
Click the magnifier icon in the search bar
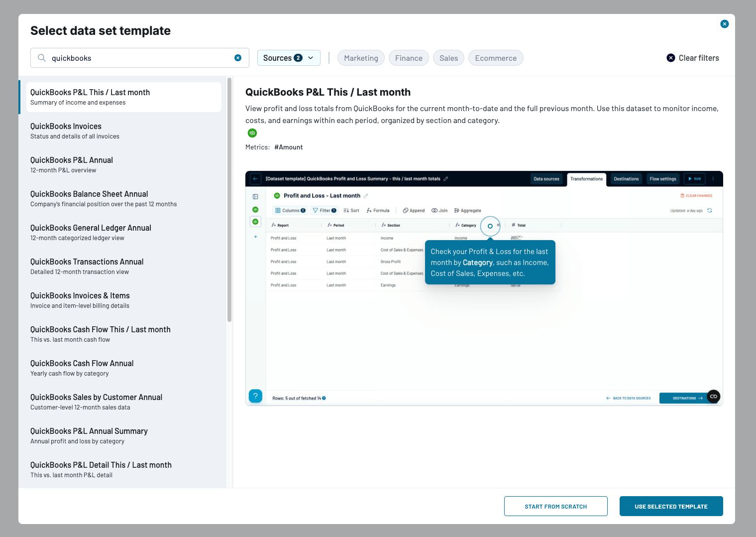(42, 58)
